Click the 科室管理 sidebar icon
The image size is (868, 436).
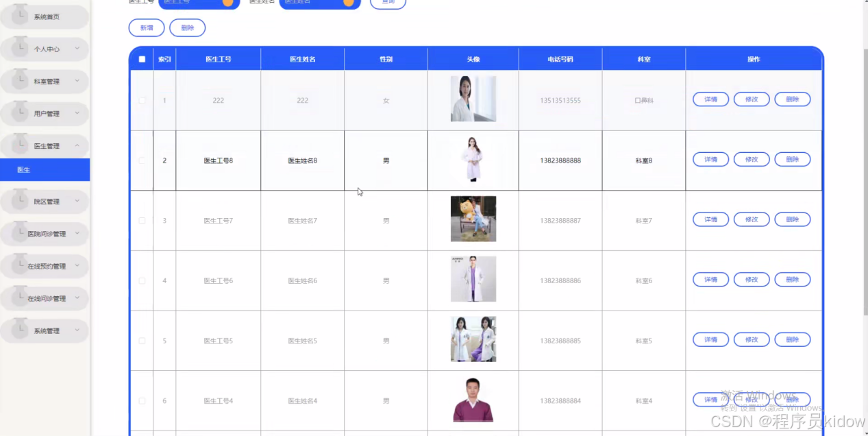(21, 81)
